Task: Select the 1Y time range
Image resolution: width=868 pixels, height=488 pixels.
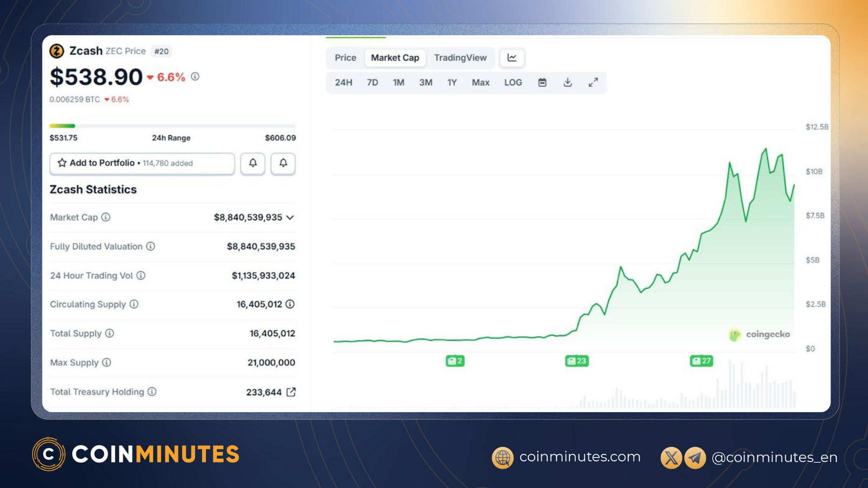Action: [x=452, y=82]
